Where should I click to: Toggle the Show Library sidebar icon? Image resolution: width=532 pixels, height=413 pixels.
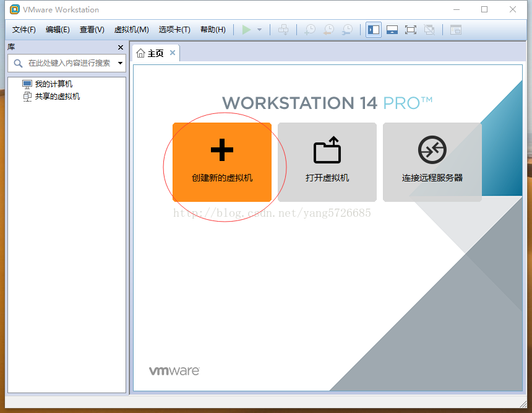pyautogui.click(x=374, y=30)
